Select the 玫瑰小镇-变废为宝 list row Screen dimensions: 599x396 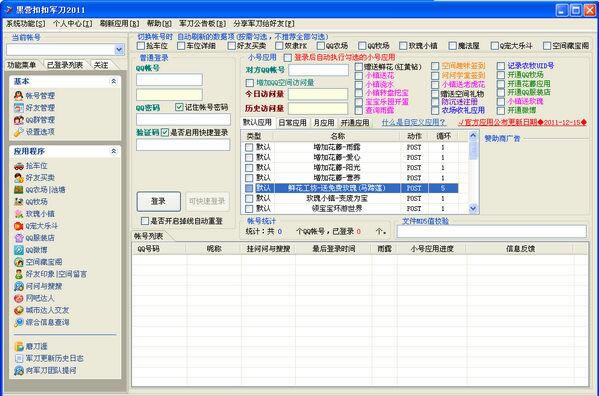point(351,198)
